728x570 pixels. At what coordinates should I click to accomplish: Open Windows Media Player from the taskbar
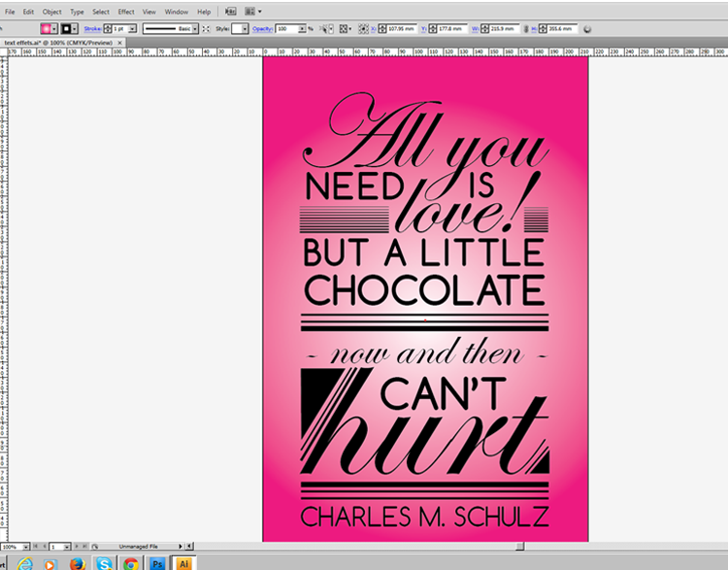[50, 564]
